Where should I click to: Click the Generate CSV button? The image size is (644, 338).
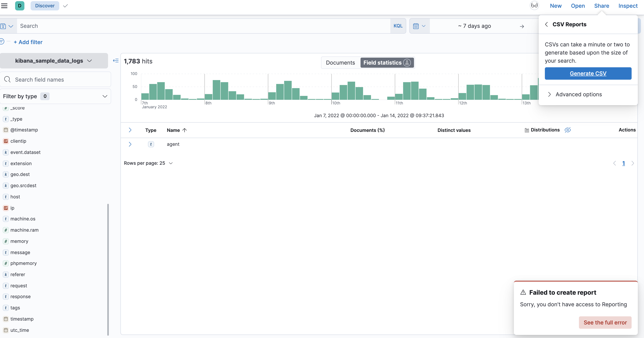pos(588,73)
